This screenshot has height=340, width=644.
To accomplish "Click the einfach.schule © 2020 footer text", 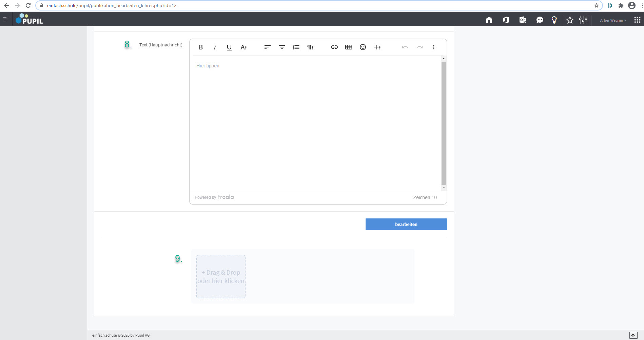I will click(x=121, y=335).
